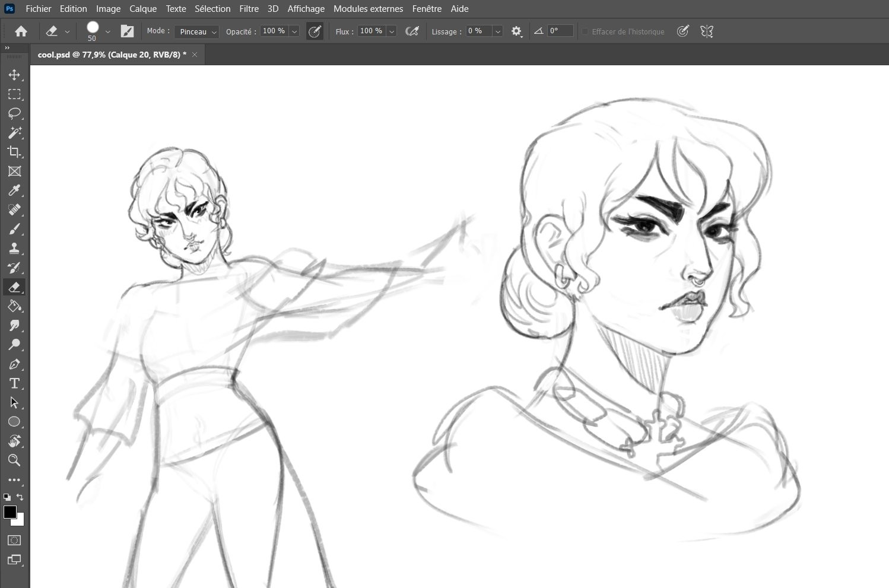Select the Dodge tool
The image size is (889, 588).
tap(14, 345)
